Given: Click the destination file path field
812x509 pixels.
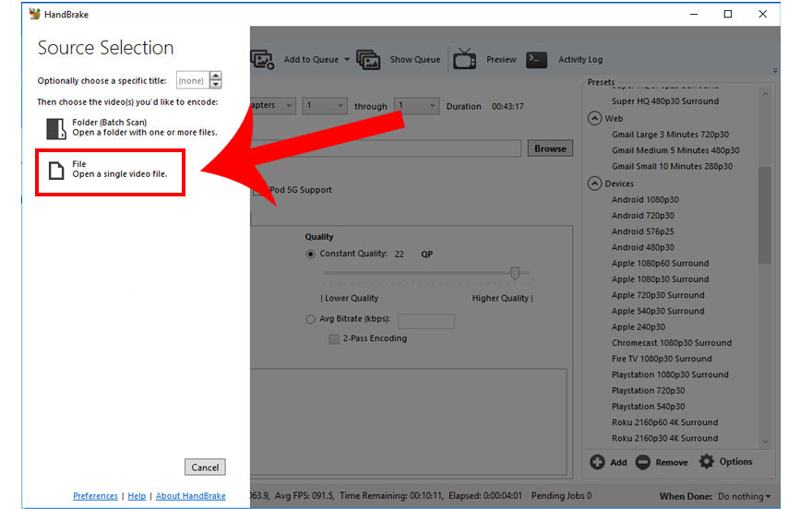Looking at the screenshot, I should click(386, 148).
